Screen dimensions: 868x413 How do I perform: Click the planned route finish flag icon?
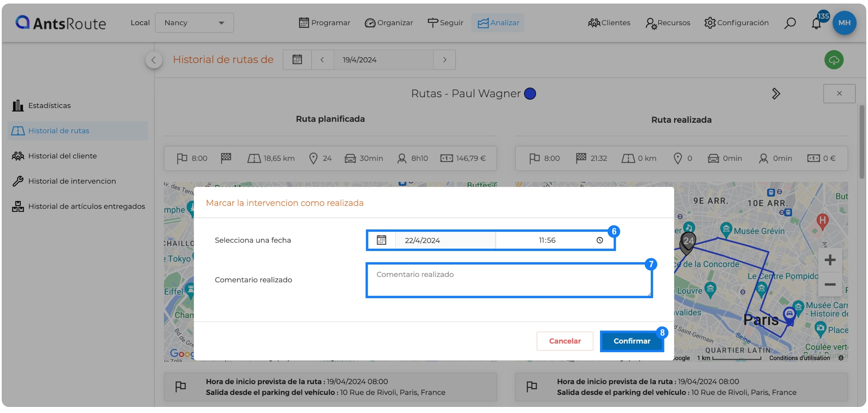[226, 158]
